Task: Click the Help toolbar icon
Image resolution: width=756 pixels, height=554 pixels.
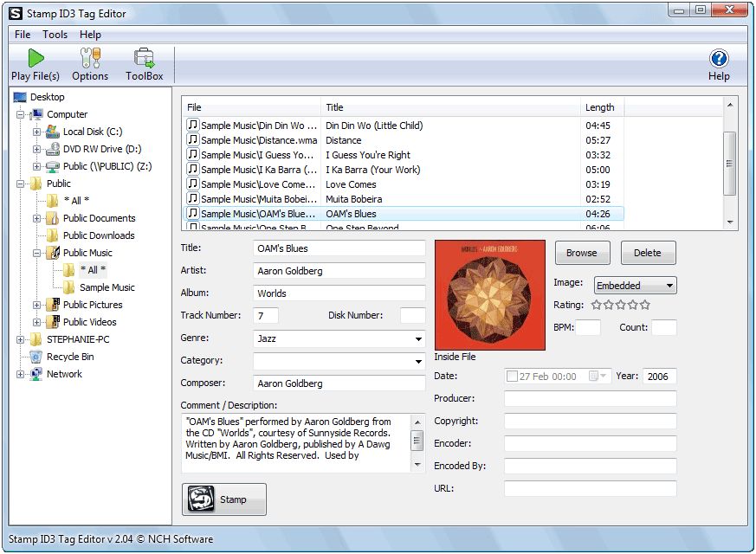Action: pos(719,61)
